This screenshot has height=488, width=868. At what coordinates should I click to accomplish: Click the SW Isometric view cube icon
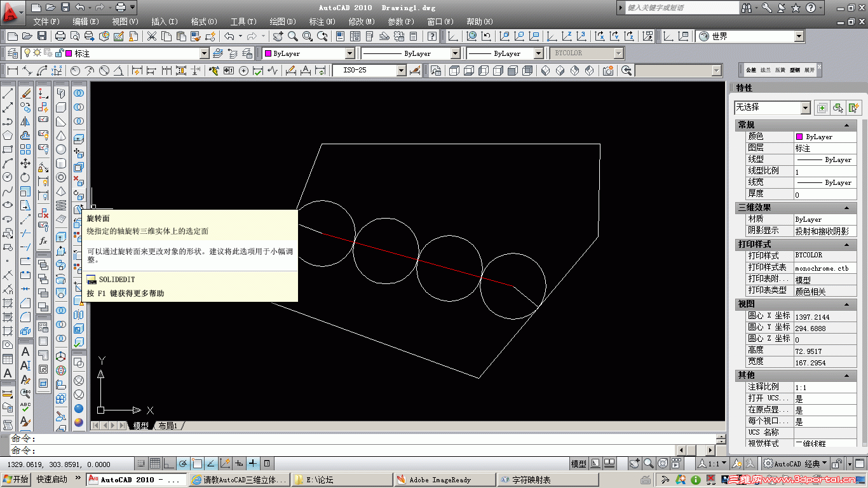click(545, 71)
